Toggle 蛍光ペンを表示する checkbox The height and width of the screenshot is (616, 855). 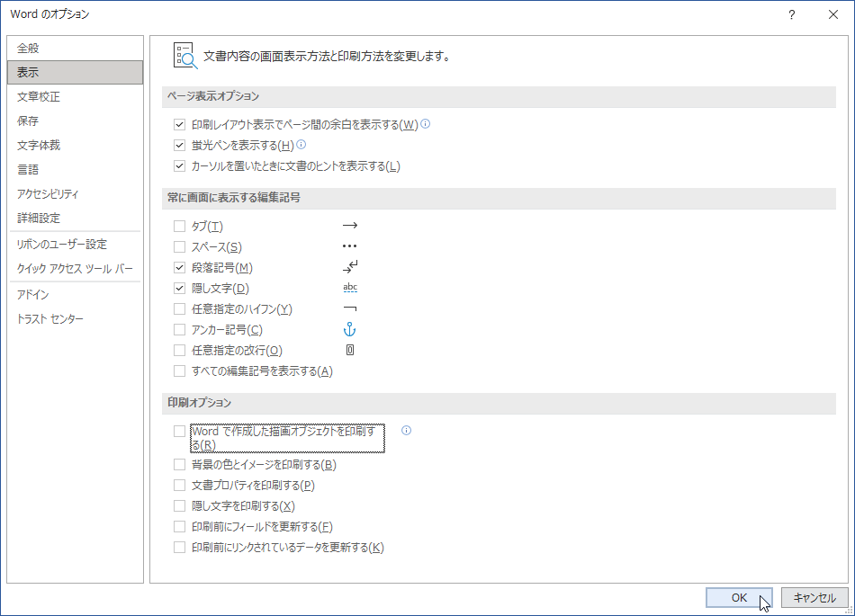click(179, 146)
